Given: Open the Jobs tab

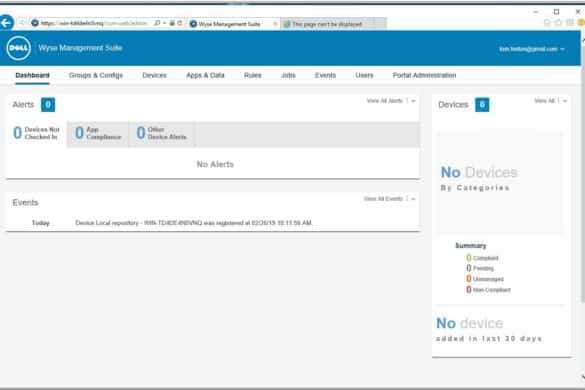Looking at the screenshot, I should point(288,75).
